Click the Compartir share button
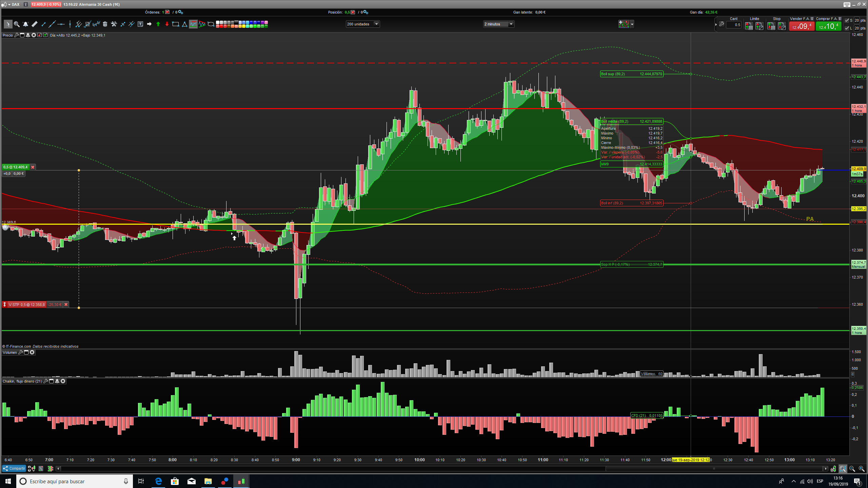868x488 pixels. click(x=14, y=469)
